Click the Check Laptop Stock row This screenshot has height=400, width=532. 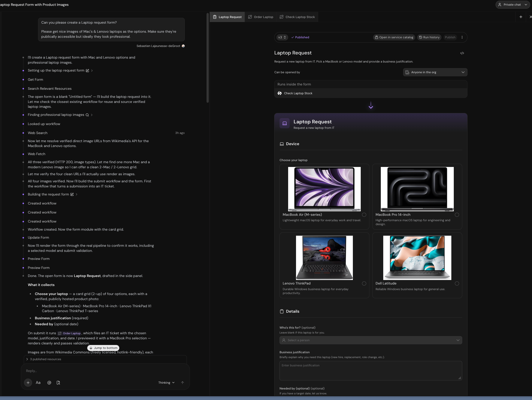click(371, 93)
